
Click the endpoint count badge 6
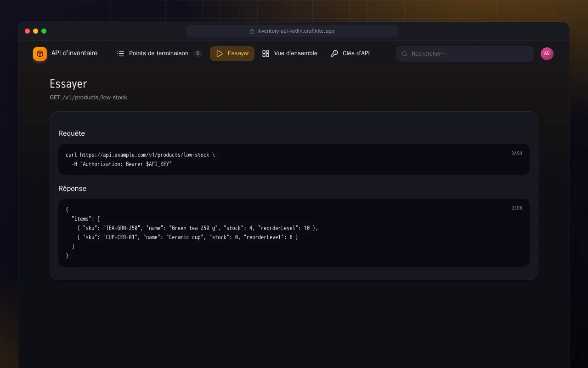pyautogui.click(x=198, y=53)
